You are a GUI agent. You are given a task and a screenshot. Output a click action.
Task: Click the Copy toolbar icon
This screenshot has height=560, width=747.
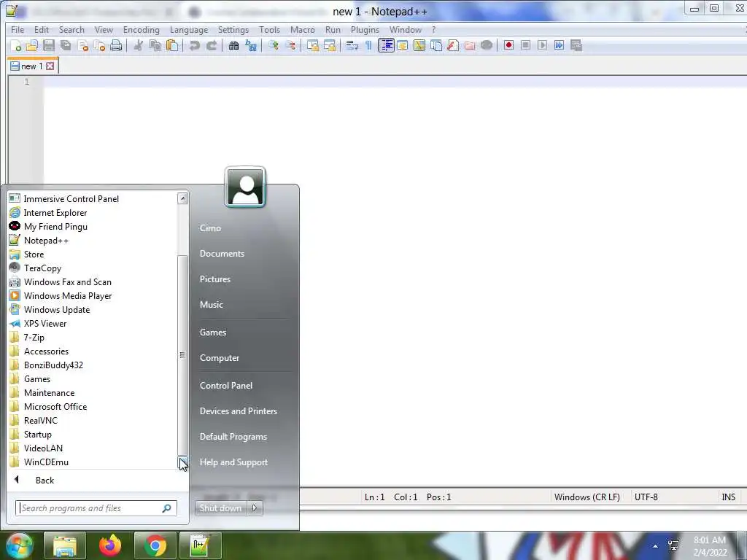pos(155,46)
